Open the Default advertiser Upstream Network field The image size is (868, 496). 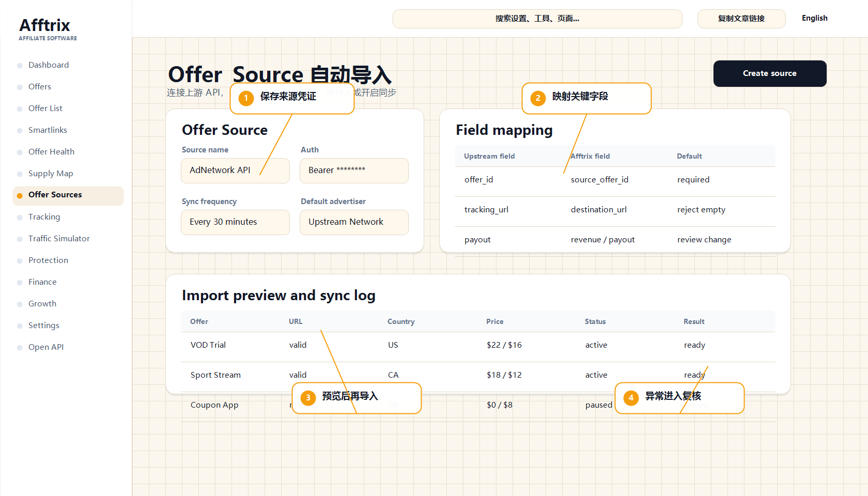(354, 222)
